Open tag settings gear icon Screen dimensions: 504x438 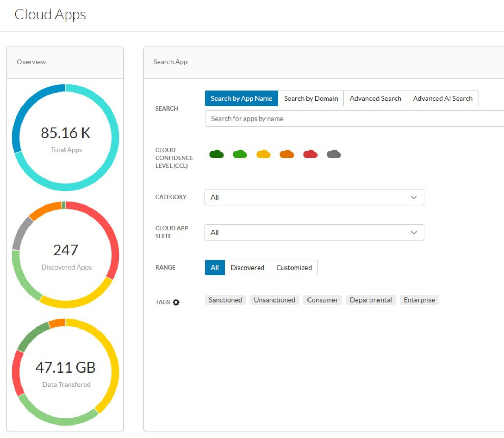(x=176, y=302)
